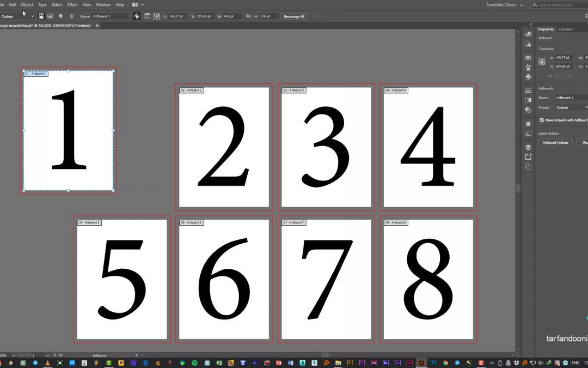588x368 pixels.
Task: Click the artboard Name field in control bar
Action: click(111, 16)
